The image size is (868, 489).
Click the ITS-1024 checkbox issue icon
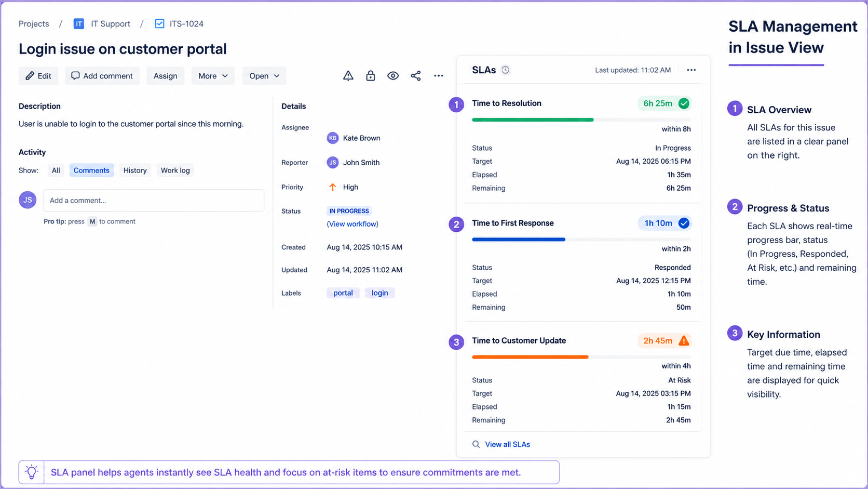[x=160, y=24]
